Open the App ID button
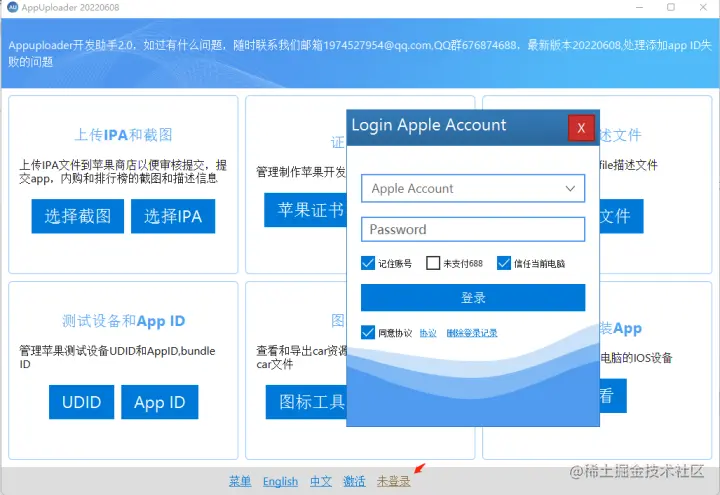Viewport: 720px width, 495px height. tap(160, 402)
